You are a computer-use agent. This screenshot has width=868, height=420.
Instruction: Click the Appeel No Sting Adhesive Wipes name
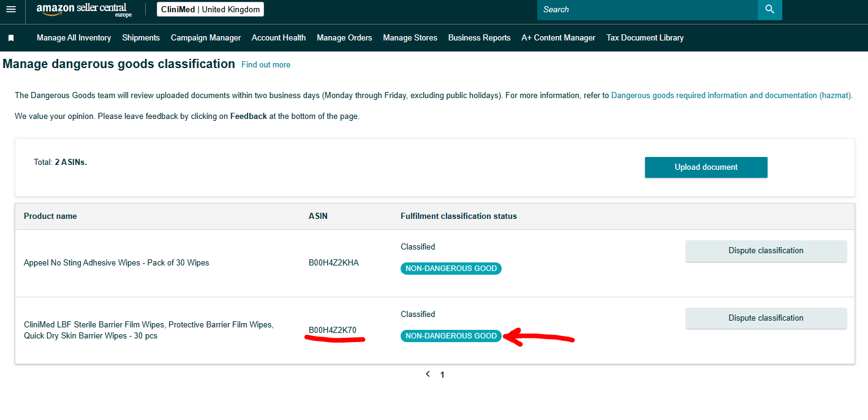116,263
